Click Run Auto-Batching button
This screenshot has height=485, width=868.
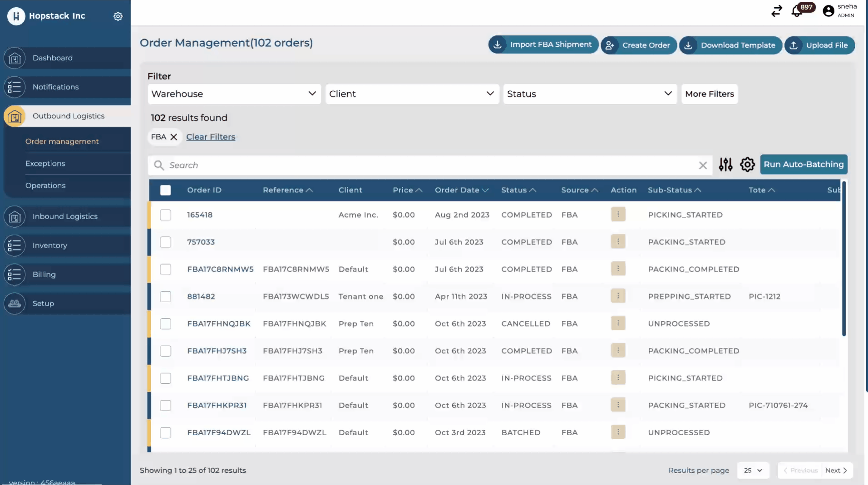(803, 165)
